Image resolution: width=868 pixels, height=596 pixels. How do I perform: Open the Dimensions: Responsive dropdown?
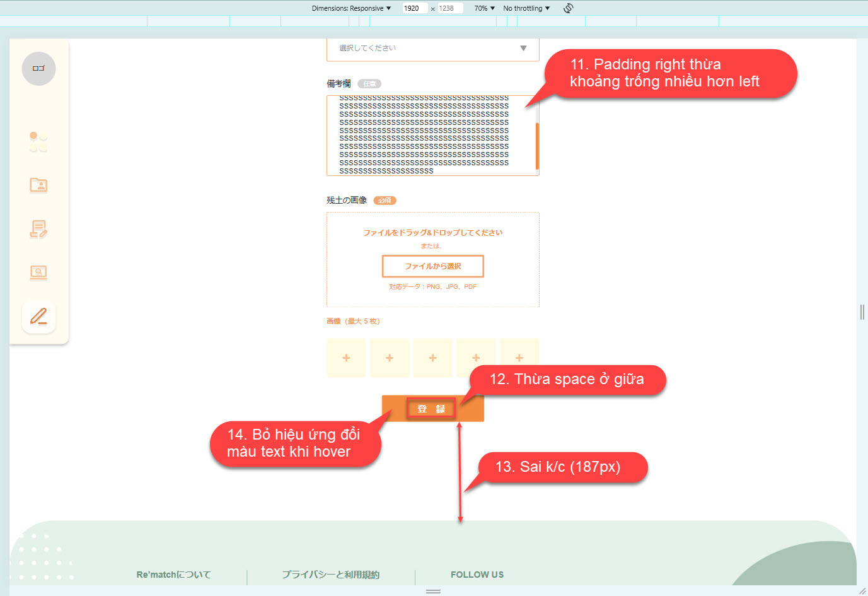(x=351, y=8)
